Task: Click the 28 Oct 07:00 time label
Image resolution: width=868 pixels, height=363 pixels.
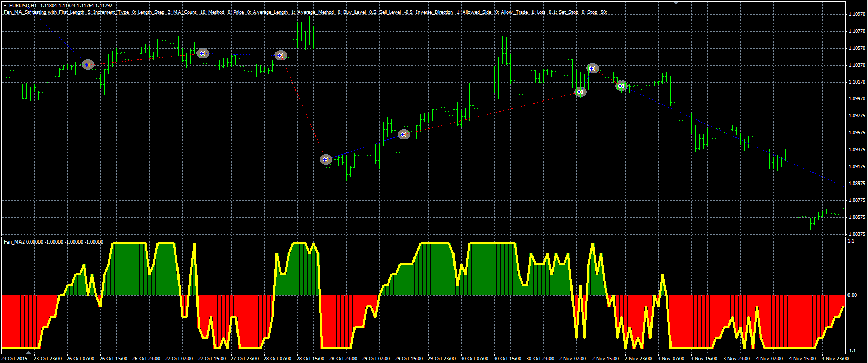Action: point(278,359)
